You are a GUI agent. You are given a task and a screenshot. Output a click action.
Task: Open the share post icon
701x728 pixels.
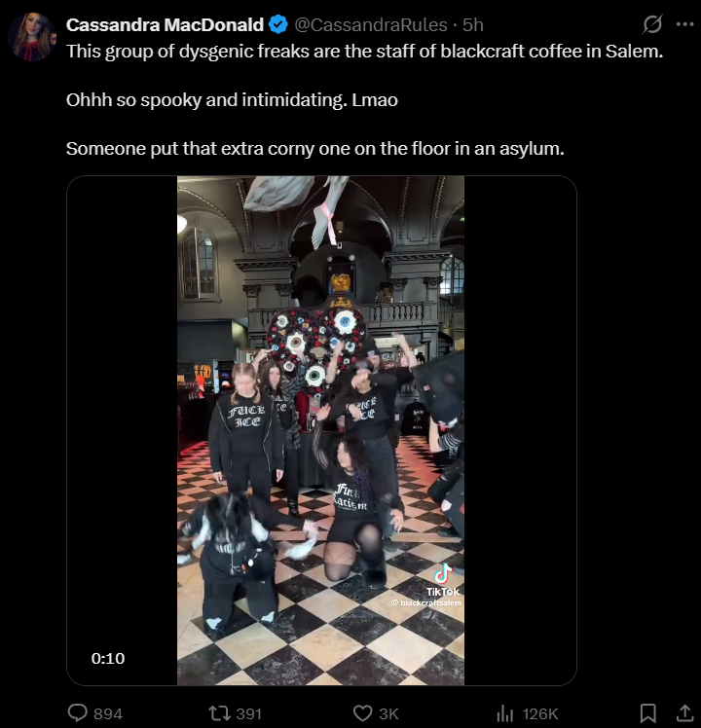point(684,713)
